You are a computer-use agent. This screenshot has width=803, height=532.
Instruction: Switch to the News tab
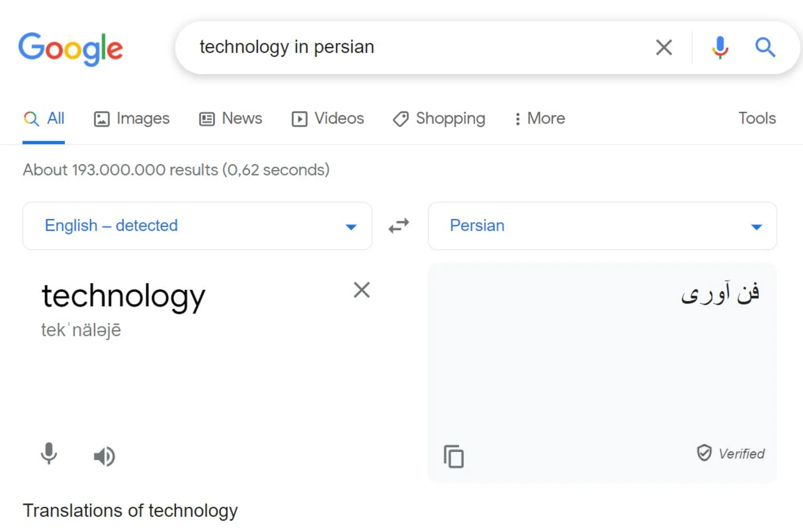(x=231, y=119)
